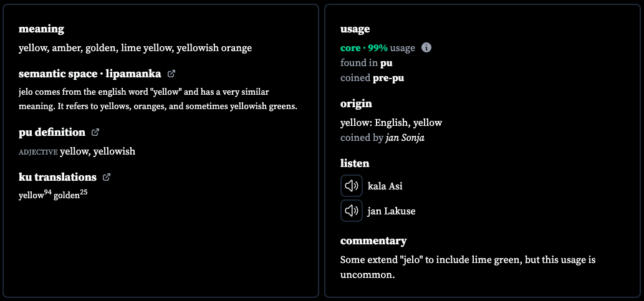Click the jan Lakuse speaker name
Image resolution: width=644 pixels, height=301 pixels.
pos(392,211)
